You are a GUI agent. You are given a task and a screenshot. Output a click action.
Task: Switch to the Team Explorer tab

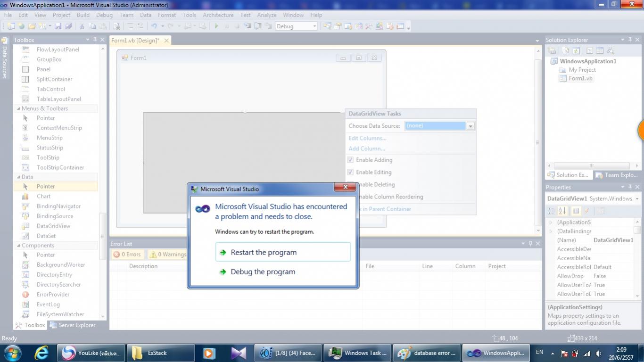[616, 175]
